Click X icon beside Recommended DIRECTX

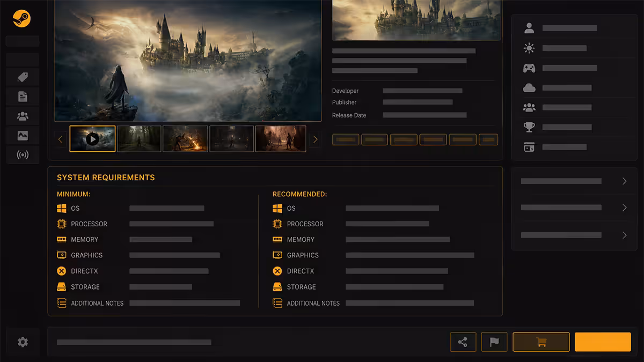click(277, 271)
